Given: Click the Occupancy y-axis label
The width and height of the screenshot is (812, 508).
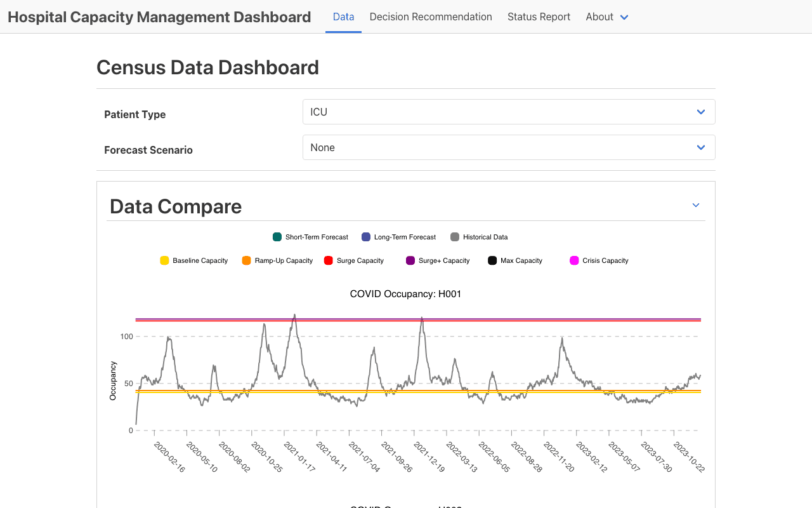Looking at the screenshot, I should pos(114,380).
